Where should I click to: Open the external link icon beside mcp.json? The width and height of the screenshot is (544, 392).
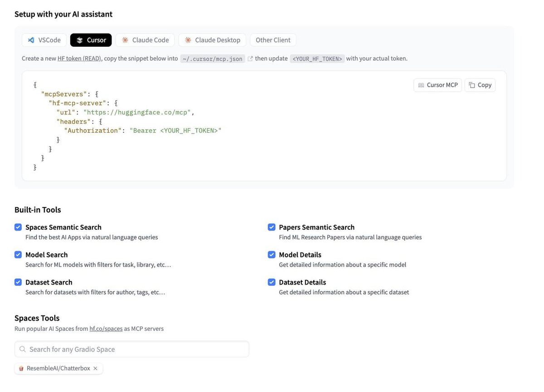250,58
